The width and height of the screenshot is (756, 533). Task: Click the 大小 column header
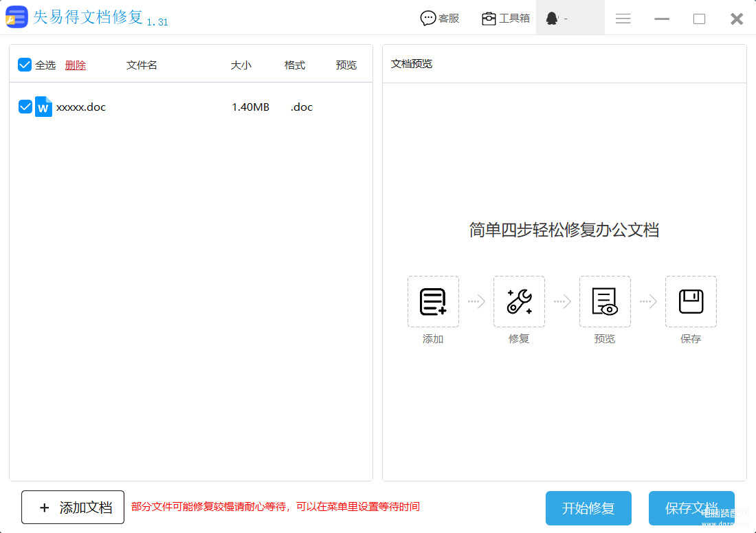coord(241,65)
